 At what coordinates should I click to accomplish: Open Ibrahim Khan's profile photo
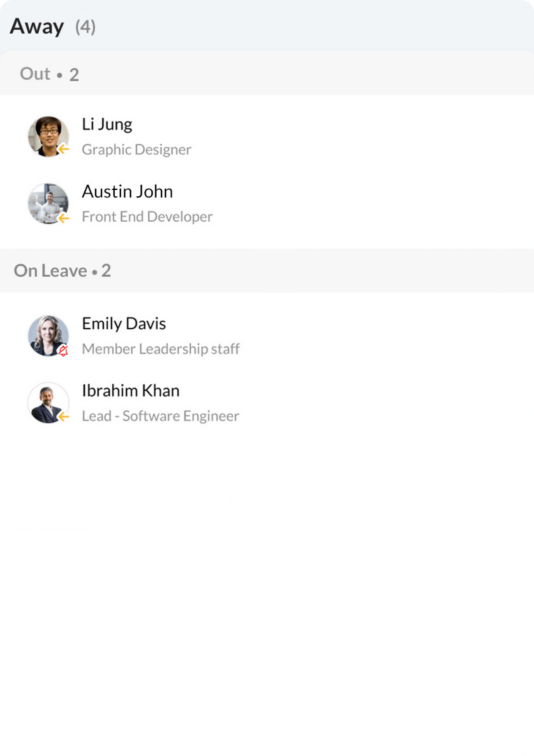(47, 402)
